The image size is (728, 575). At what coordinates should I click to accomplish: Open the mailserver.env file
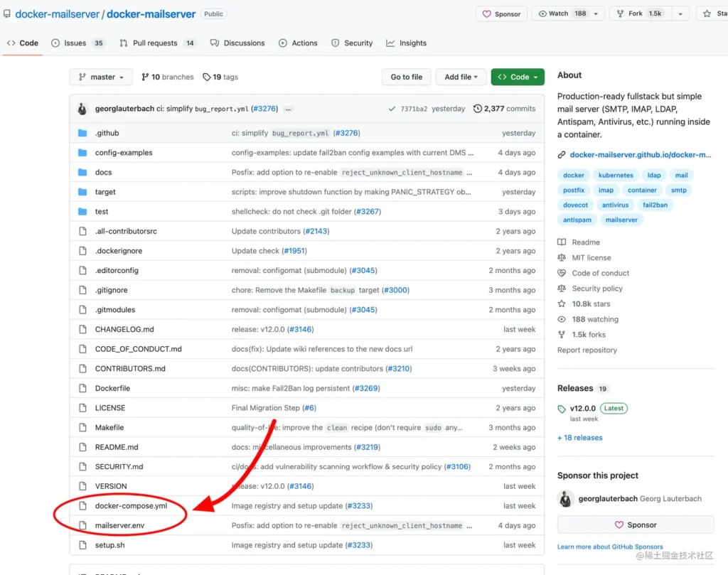[x=119, y=525]
